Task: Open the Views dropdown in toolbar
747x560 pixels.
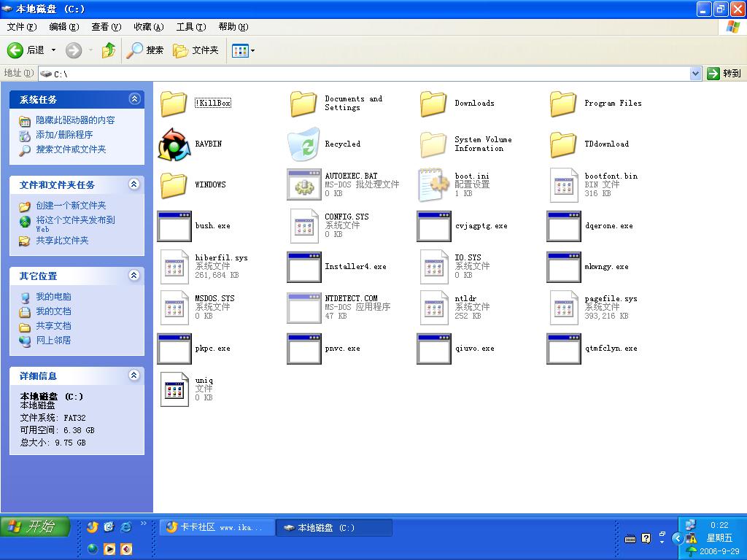Action: tap(243, 50)
